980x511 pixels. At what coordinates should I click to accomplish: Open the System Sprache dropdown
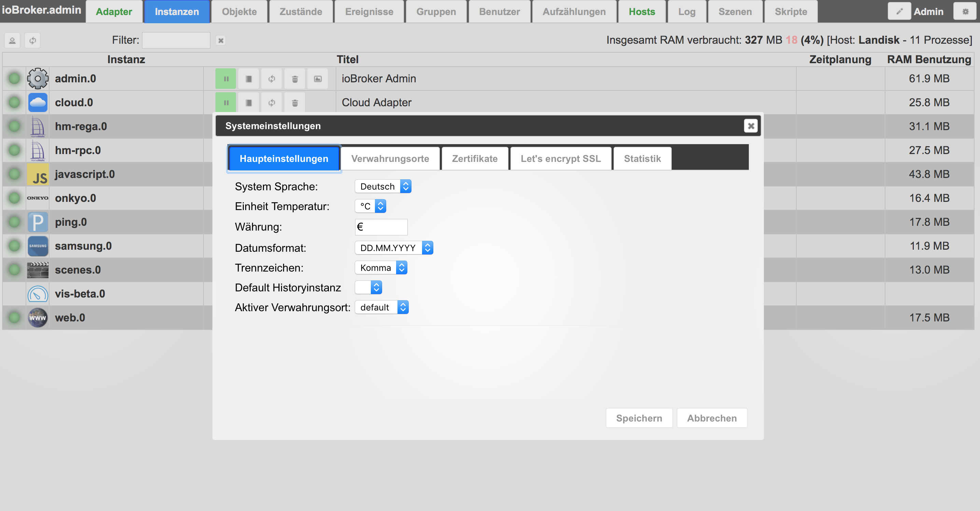point(383,187)
